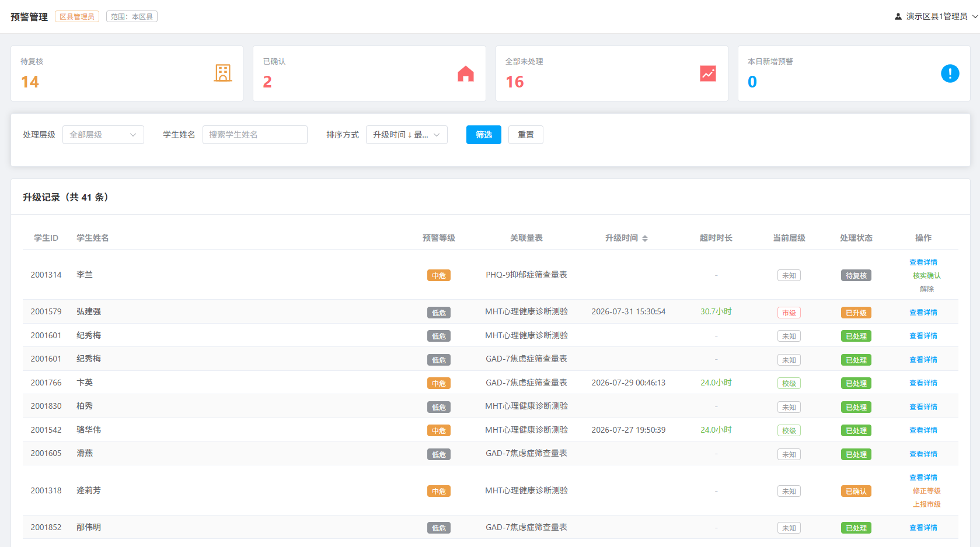Click student name 弘建强
980x547 pixels.
tap(89, 311)
